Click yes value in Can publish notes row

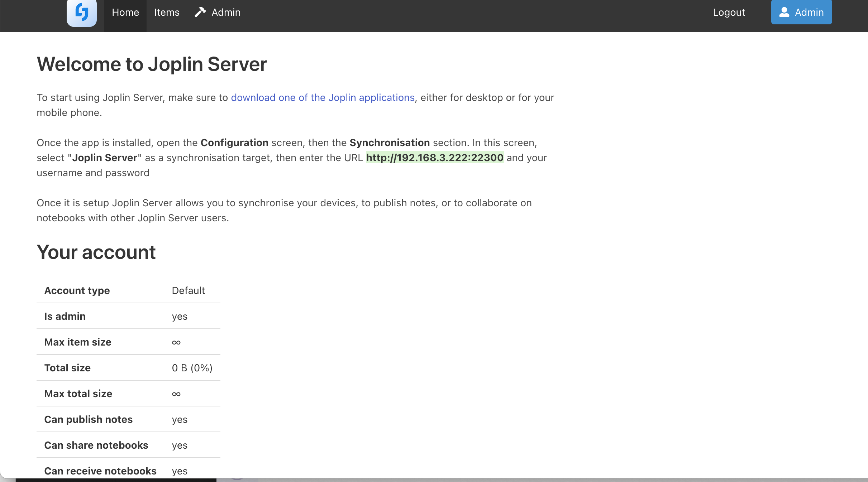[180, 420]
